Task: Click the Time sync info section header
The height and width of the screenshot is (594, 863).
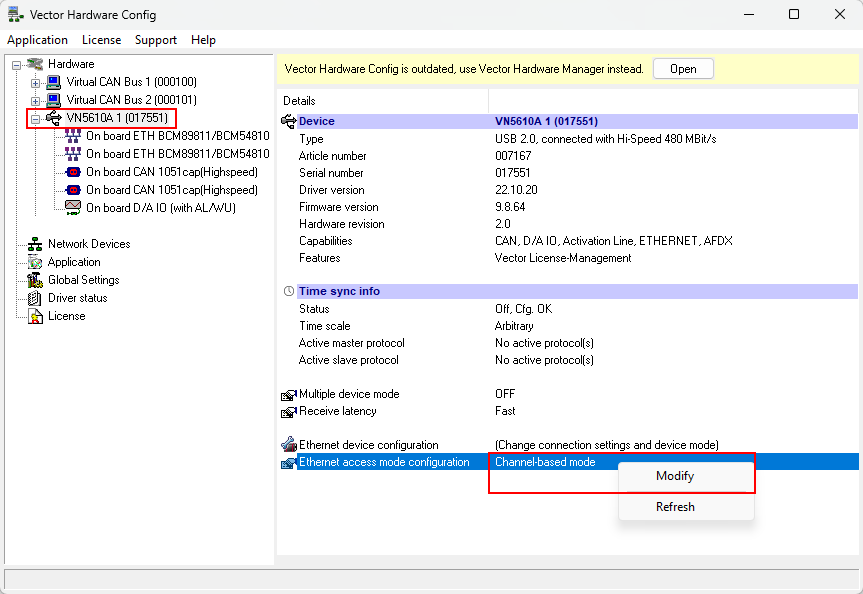Action: point(577,291)
